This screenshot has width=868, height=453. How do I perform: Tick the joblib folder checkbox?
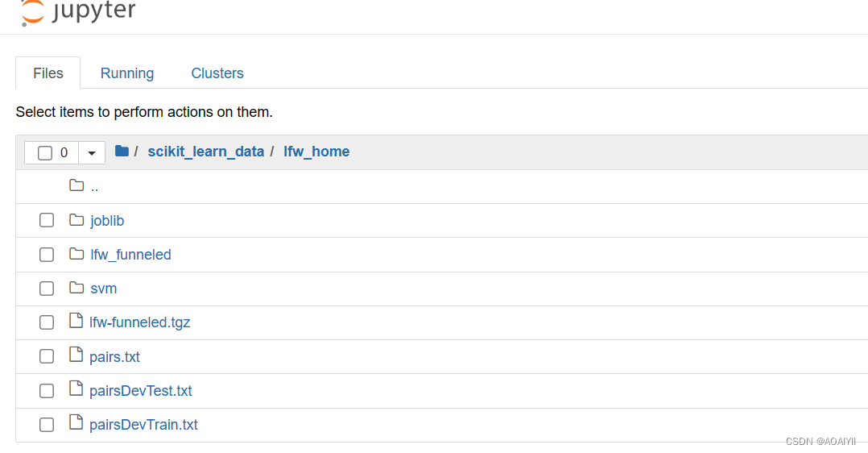coord(47,220)
